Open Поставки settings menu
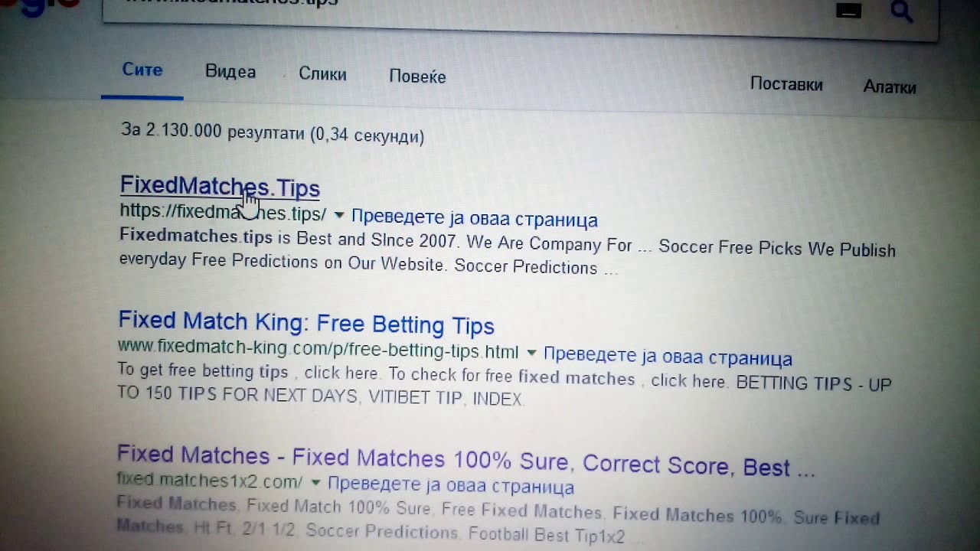 tap(786, 84)
